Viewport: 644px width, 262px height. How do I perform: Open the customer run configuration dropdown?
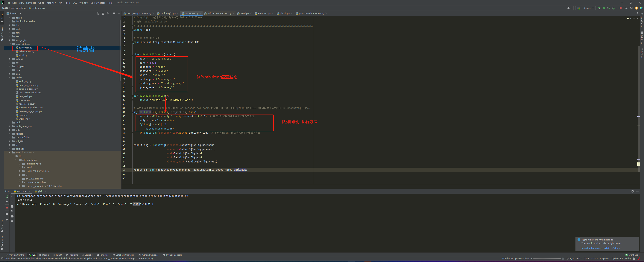pyautogui.click(x=586, y=8)
